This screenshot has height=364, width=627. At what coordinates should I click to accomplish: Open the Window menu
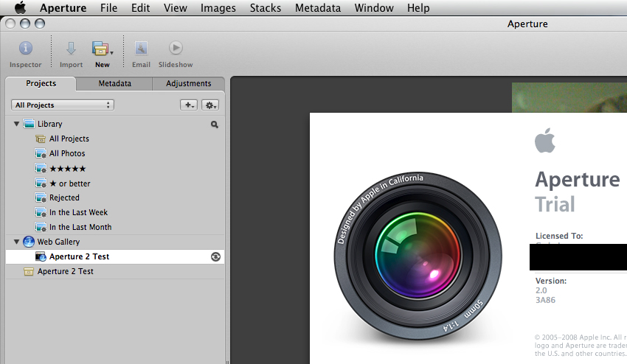[374, 8]
